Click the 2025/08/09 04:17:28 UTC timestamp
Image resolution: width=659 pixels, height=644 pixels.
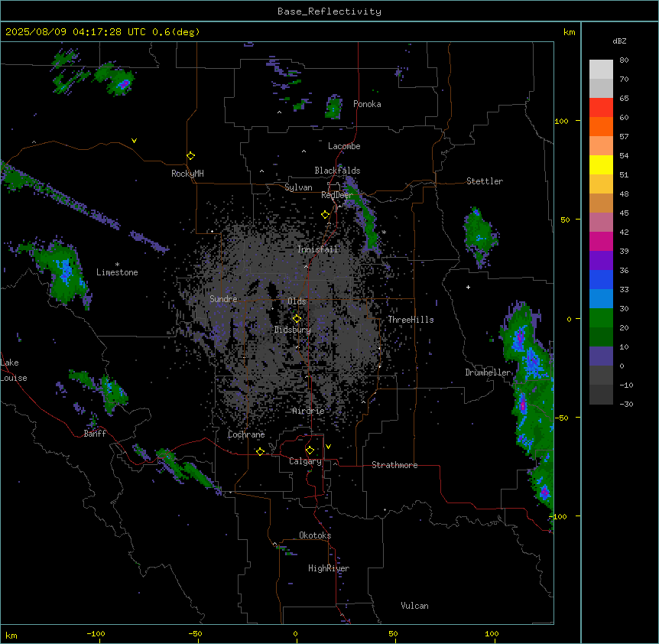(x=78, y=32)
